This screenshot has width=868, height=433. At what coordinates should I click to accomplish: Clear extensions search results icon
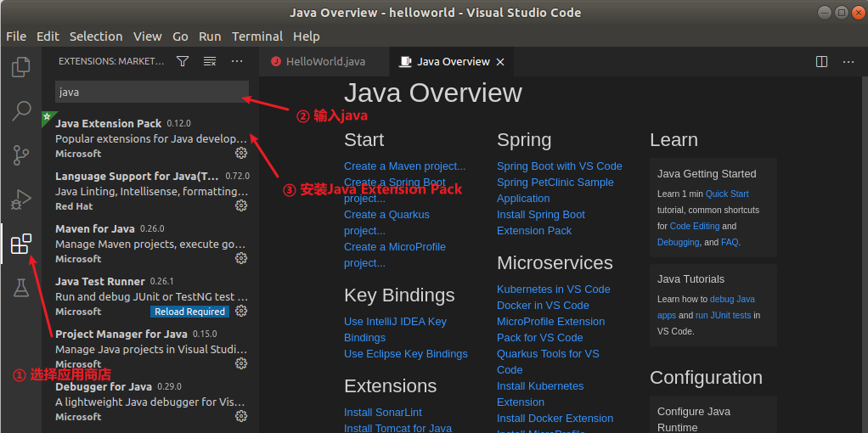tap(210, 61)
